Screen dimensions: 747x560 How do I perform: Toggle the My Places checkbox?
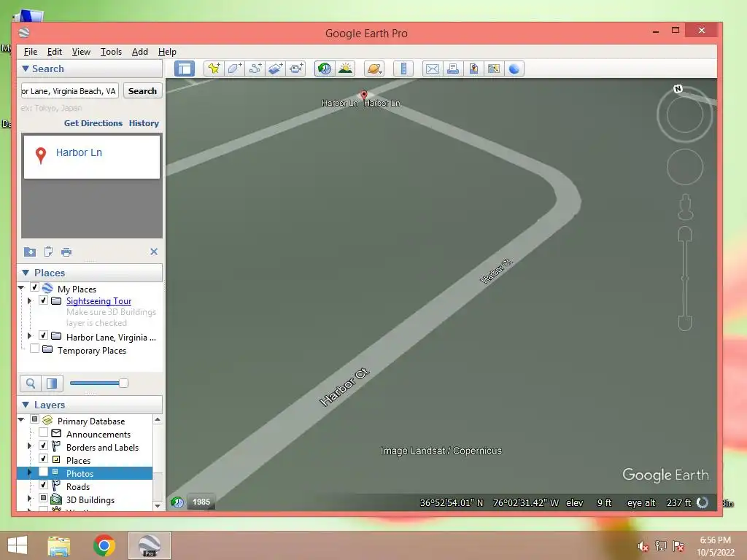pos(34,287)
